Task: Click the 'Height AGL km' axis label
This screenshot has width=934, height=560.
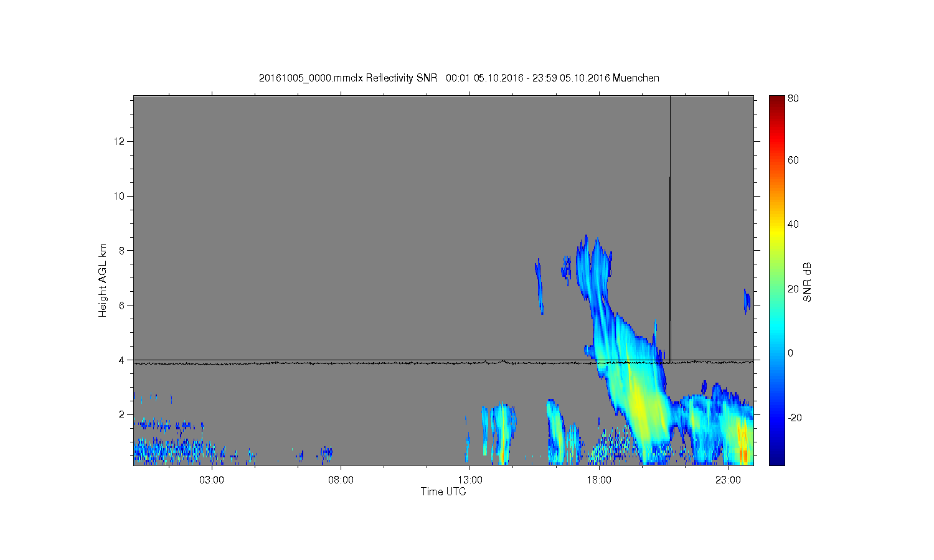Action: 103,280
